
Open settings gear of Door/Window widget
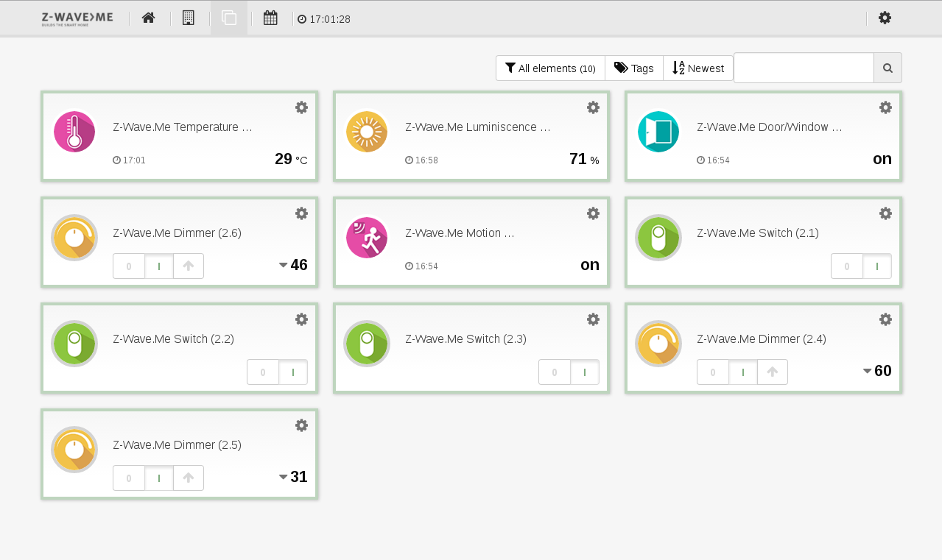tap(885, 107)
